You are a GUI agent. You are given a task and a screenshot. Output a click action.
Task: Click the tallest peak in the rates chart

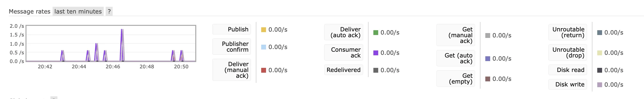point(122,30)
